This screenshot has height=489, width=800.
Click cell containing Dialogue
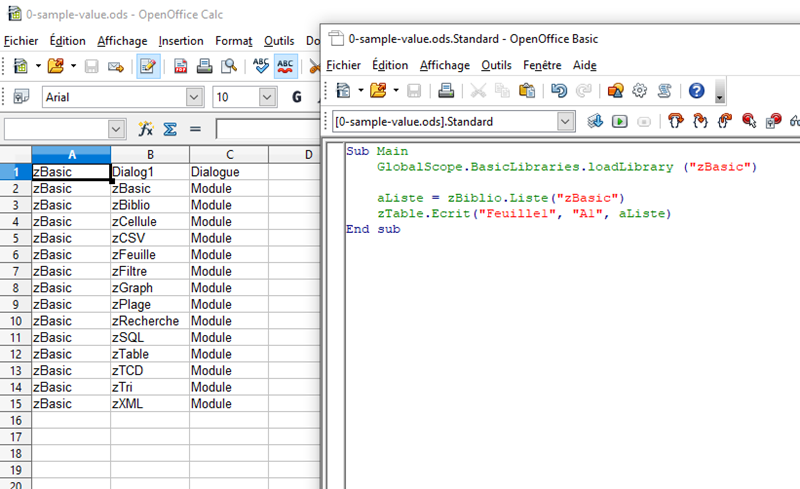click(229, 172)
